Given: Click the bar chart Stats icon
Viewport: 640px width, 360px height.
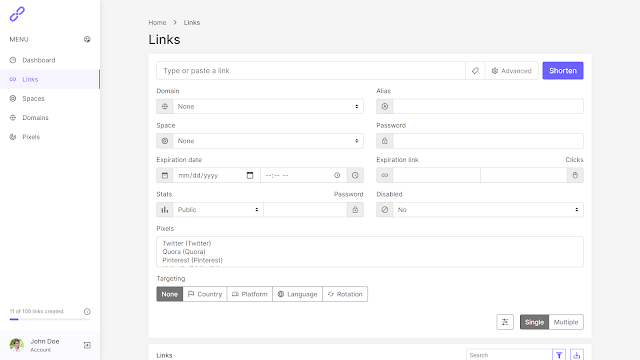Looking at the screenshot, I should [x=165, y=209].
